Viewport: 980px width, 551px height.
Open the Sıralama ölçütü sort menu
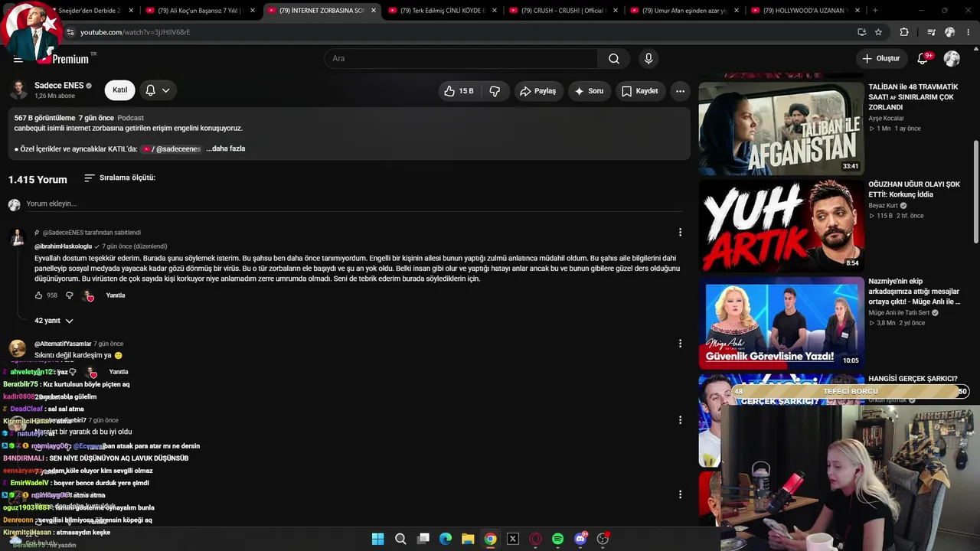tap(119, 178)
